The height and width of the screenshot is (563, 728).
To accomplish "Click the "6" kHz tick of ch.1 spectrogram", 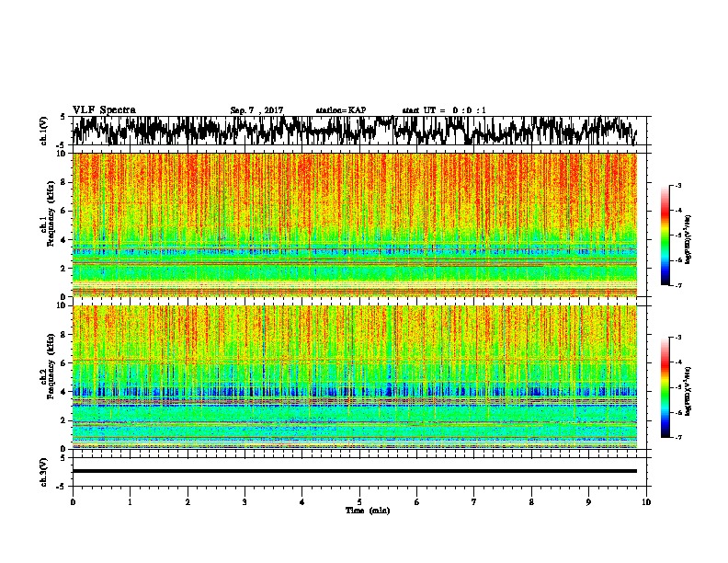I will coord(65,211).
